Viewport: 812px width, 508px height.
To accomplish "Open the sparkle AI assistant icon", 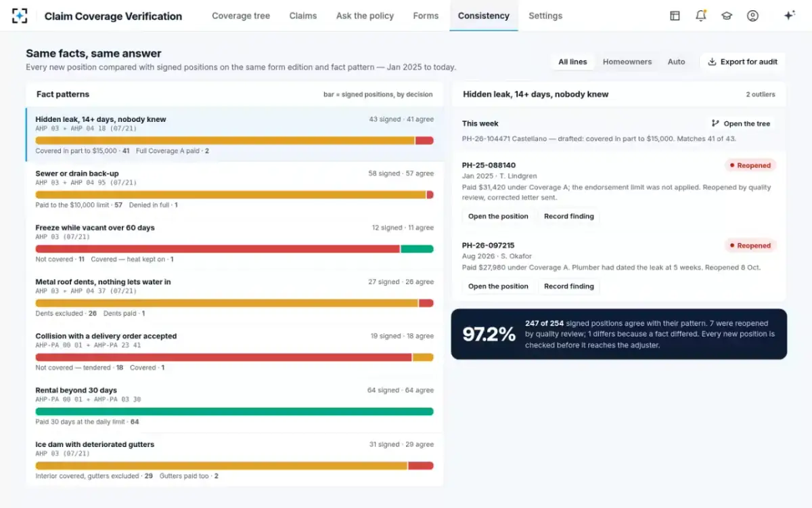I will [789, 16].
